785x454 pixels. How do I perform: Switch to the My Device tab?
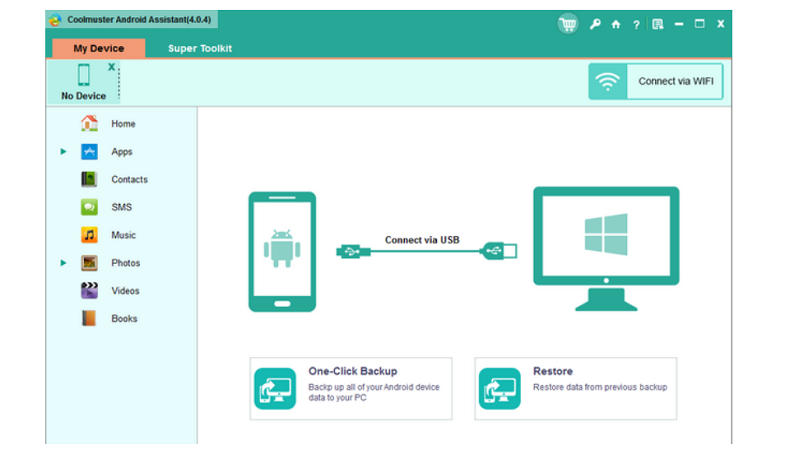click(x=99, y=49)
